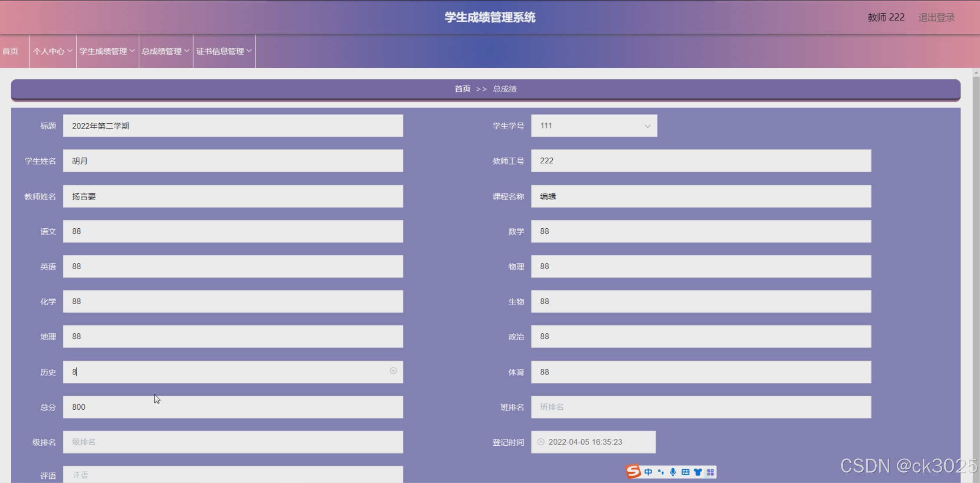
Task: Open the 总成绩管理 menu
Action: coord(165,51)
